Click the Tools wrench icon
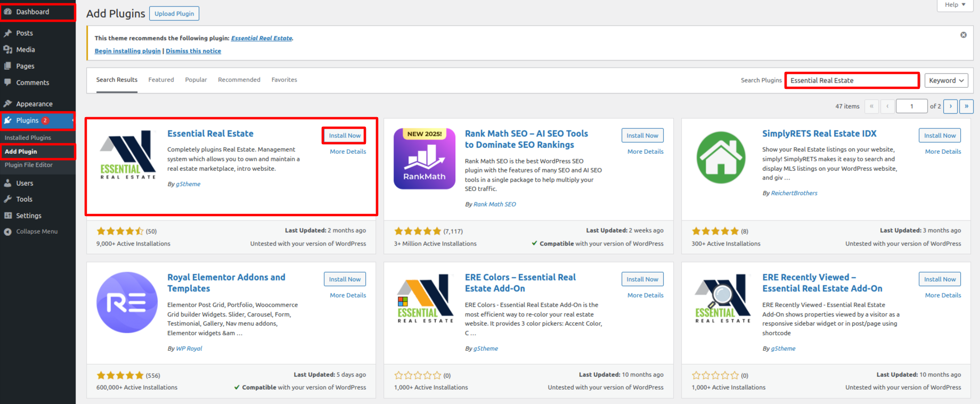This screenshot has width=980, height=404. 8,199
